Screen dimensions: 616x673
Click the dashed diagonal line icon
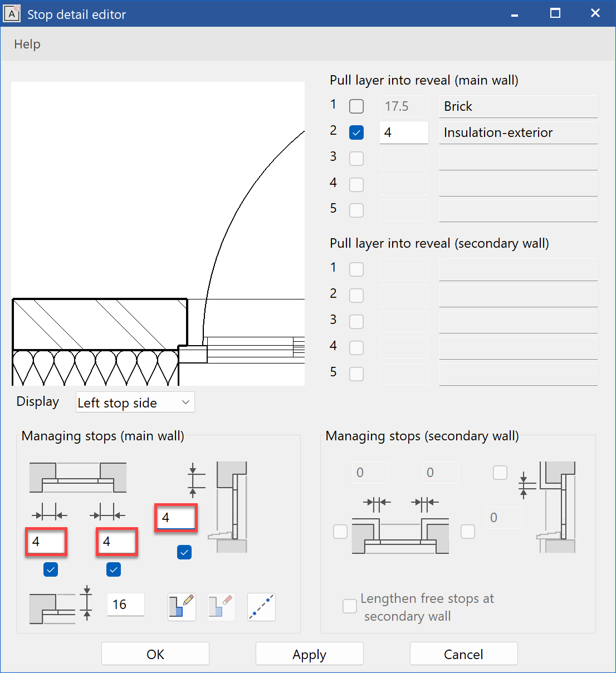pos(261,607)
